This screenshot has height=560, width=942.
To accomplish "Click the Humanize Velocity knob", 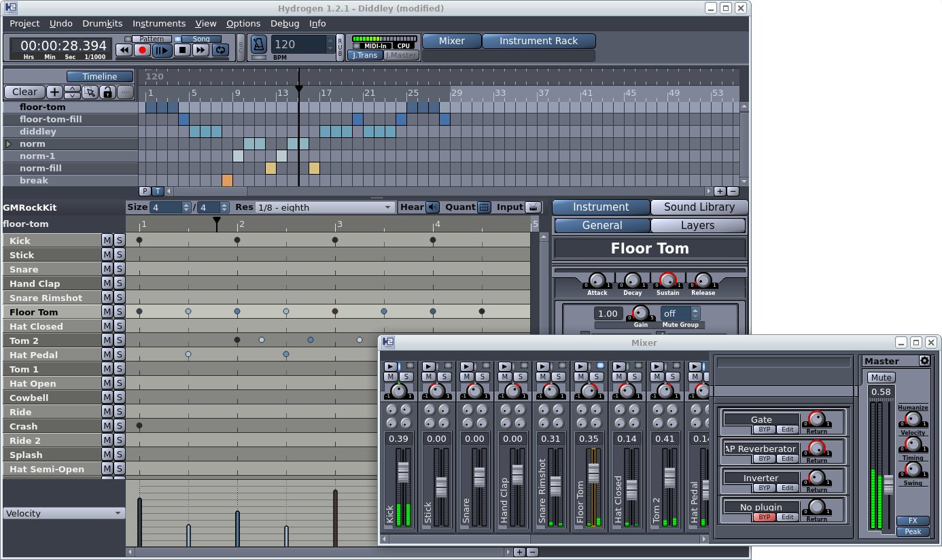I will [913, 419].
